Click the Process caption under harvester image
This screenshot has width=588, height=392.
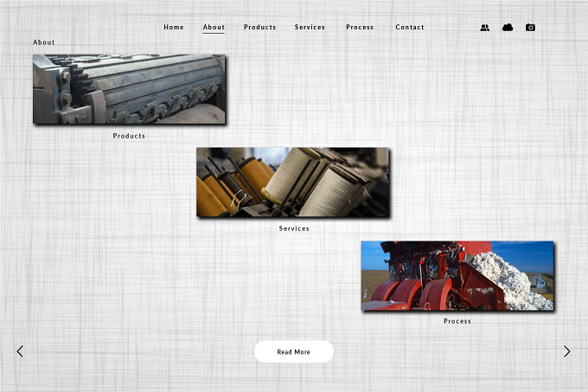coord(457,321)
